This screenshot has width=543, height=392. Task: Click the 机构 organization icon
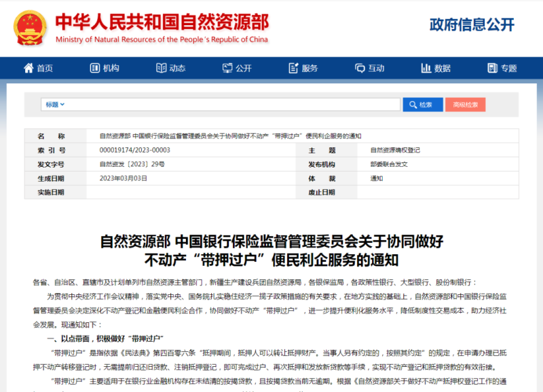tap(94, 68)
